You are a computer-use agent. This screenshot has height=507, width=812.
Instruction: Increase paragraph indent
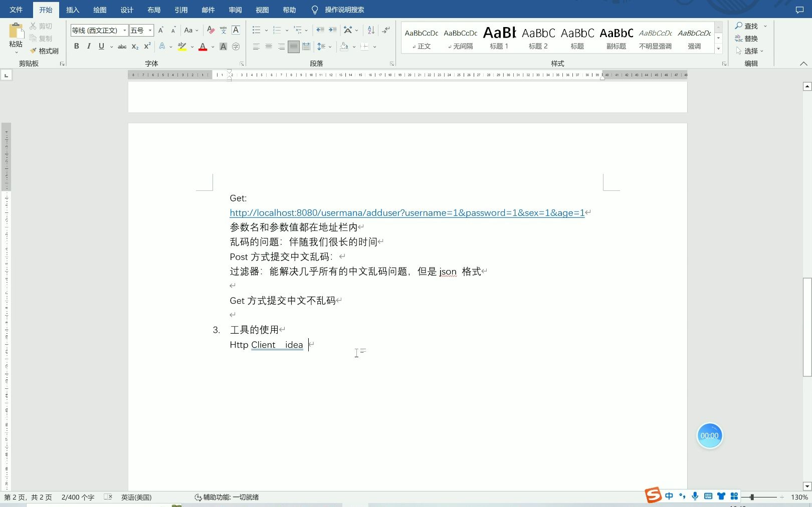click(x=332, y=30)
